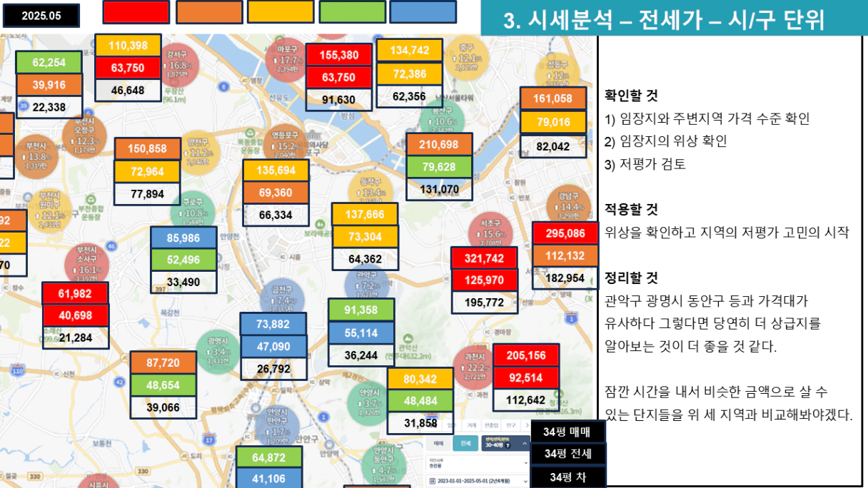Click the 195,772 difference value
The height and width of the screenshot is (488, 868).
pos(485,303)
